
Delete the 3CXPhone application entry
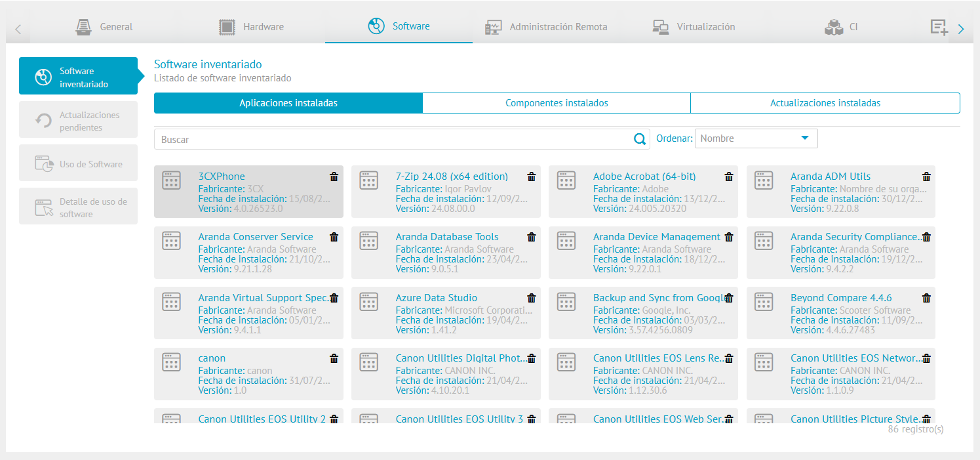click(x=334, y=177)
